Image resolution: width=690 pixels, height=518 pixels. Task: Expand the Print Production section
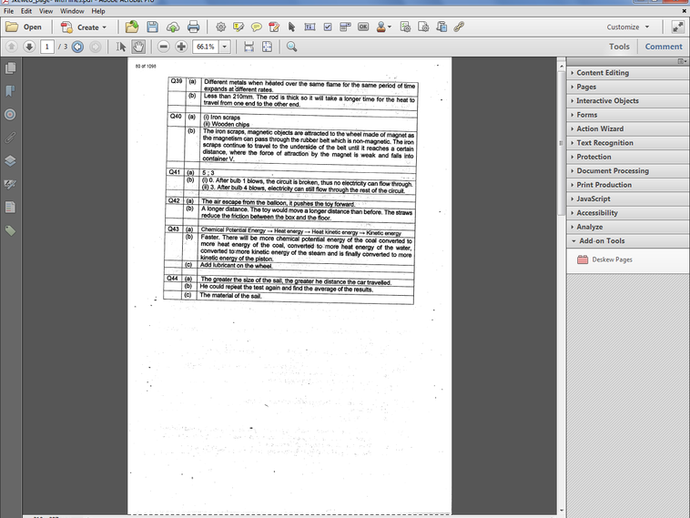[628, 185]
